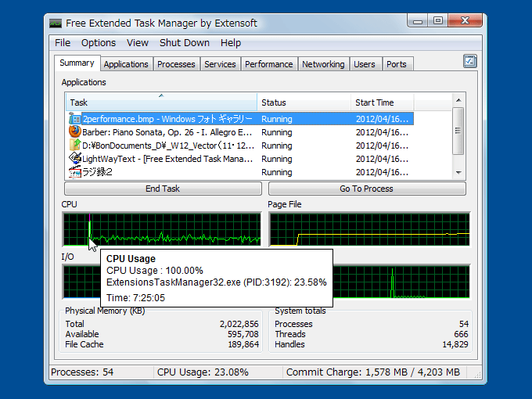Switch to the Users tab

pyautogui.click(x=365, y=64)
